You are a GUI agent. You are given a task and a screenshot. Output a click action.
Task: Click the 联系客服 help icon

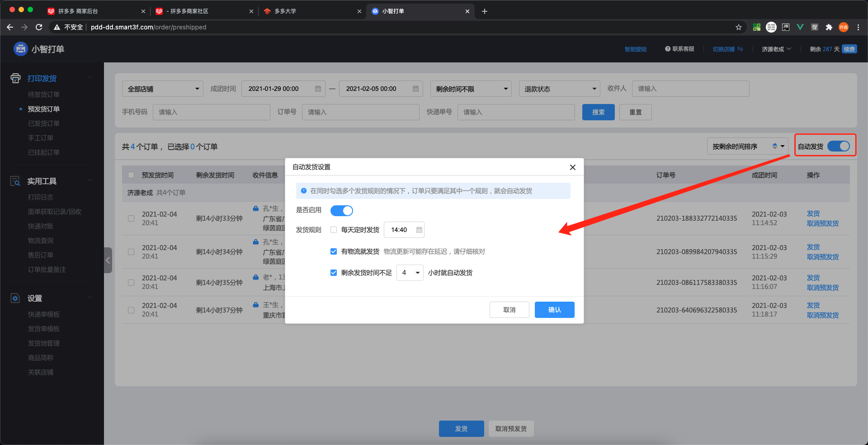click(667, 49)
